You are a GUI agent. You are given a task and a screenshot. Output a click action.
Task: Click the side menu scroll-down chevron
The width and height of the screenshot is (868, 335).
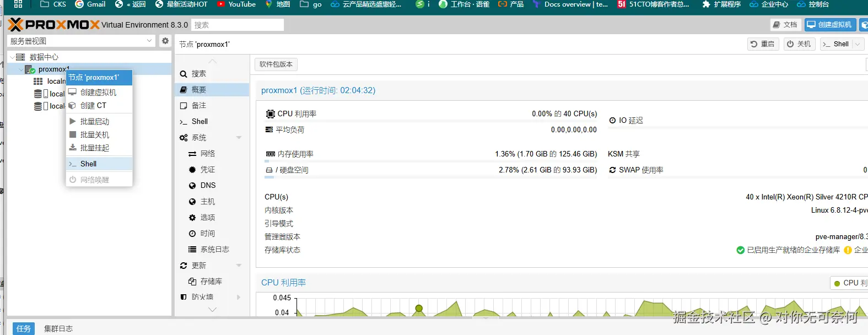(212, 310)
